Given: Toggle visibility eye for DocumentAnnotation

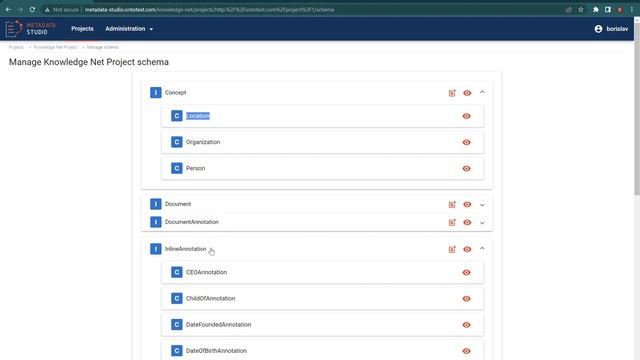Looking at the screenshot, I should click(467, 222).
